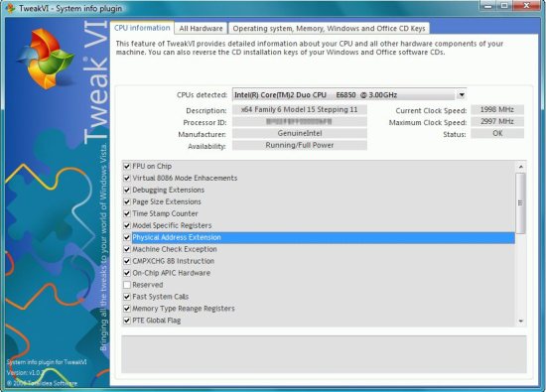Open Operating system, Memory, Windows and Office CD Keys tab
The image size is (546, 392).
tap(329, 29)
